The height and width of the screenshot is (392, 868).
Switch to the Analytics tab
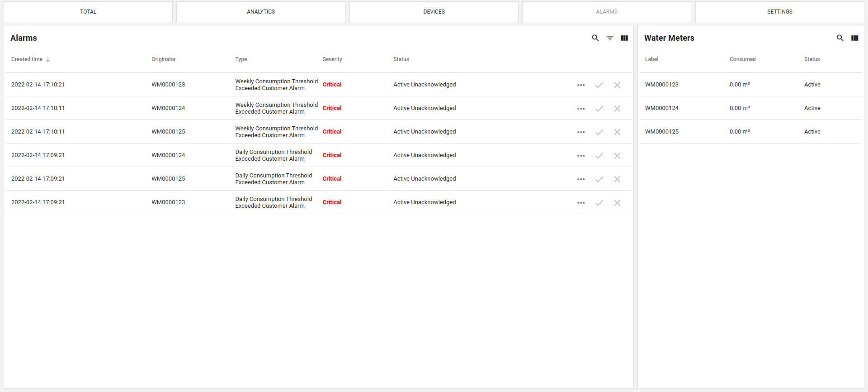click(x=261, y=12)
